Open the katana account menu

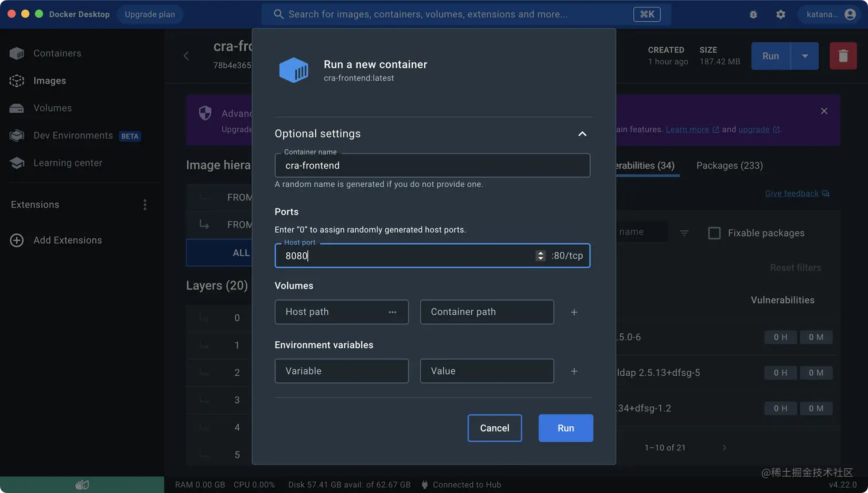[830, 14]
